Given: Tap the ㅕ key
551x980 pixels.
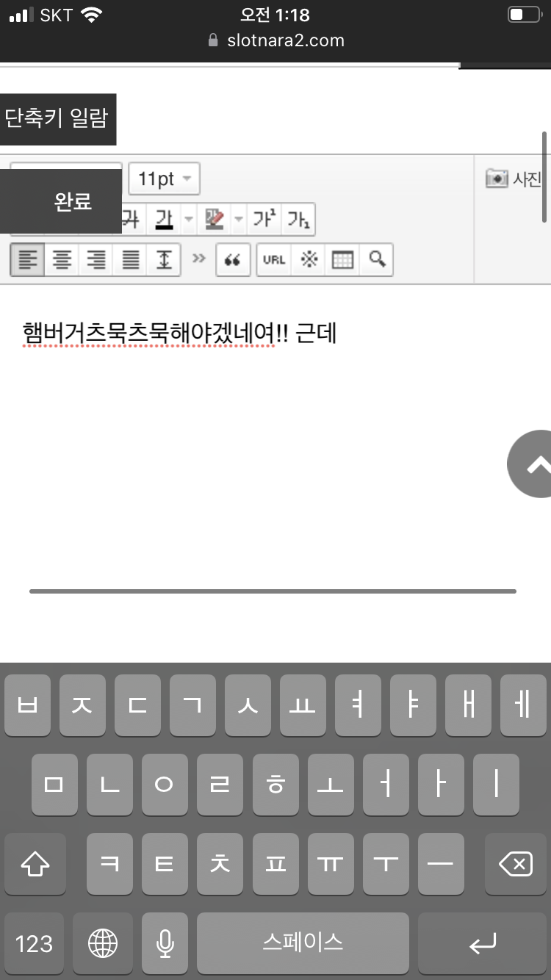Looking at the screenshot, I should [358, 705].
